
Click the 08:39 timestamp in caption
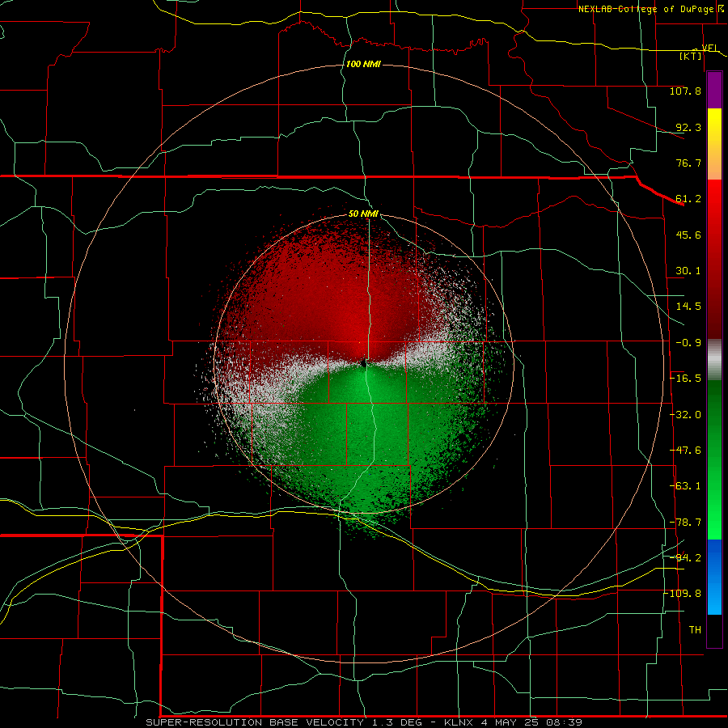(x=565, y=722)
